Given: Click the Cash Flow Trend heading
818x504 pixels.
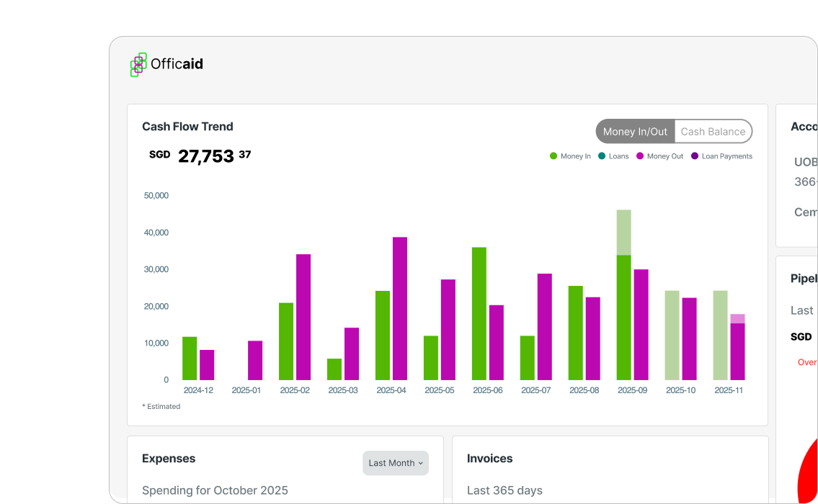Looking at the screenshot, I should pyautogui.click(x=187, y=127).
